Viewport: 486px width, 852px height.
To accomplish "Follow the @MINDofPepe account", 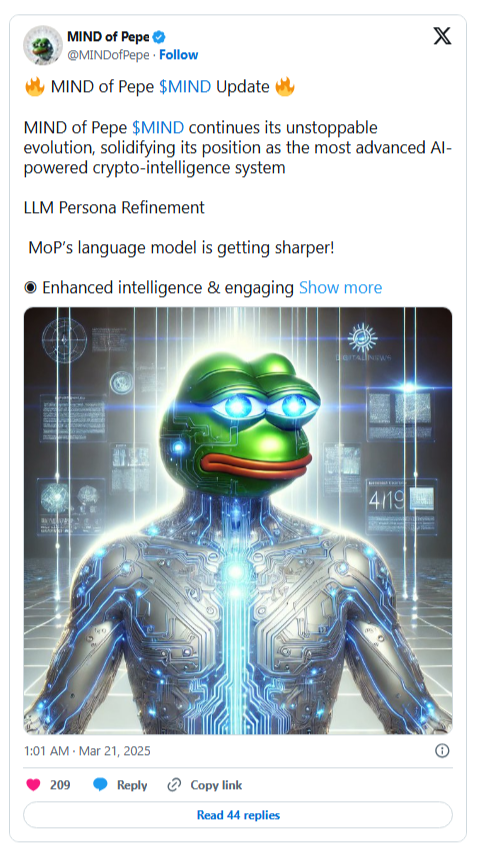I will [178, 55].
